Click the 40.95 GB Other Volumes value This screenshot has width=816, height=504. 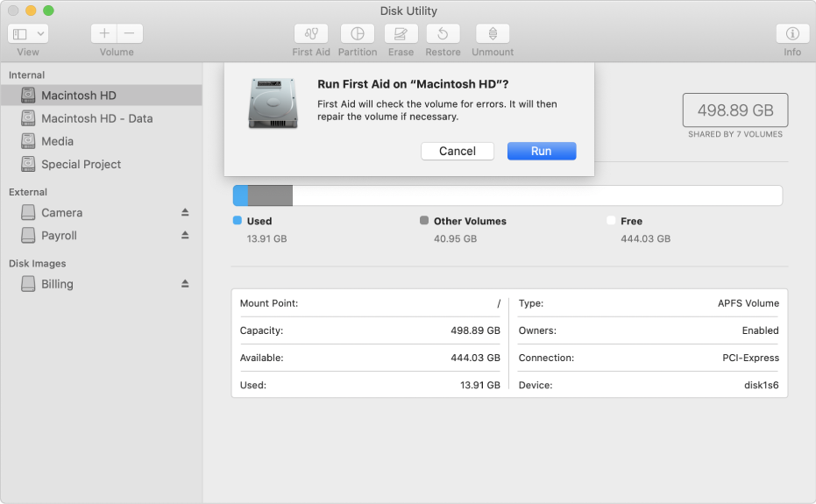(455, 238)
